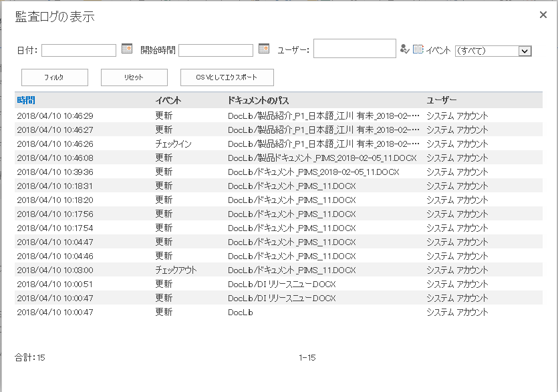Select the timestamp 2018/04/10 10:39:36
The width and height of the screenshot is (558, 392).
coord(55,172)
